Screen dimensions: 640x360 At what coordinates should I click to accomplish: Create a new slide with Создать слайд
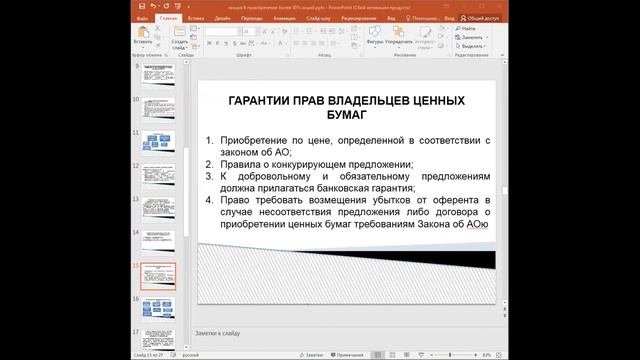click(179, 38)
